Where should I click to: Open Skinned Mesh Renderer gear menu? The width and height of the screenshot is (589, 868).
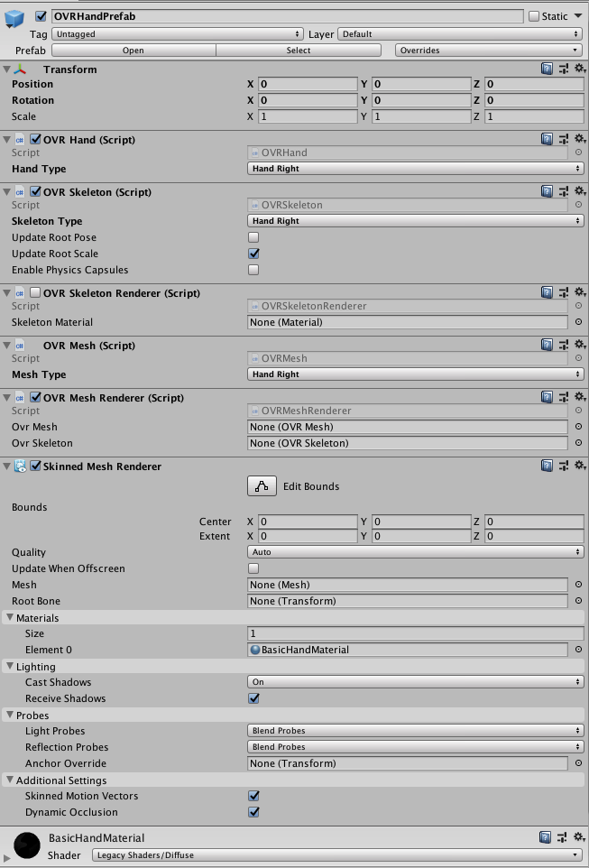[580, 466]
